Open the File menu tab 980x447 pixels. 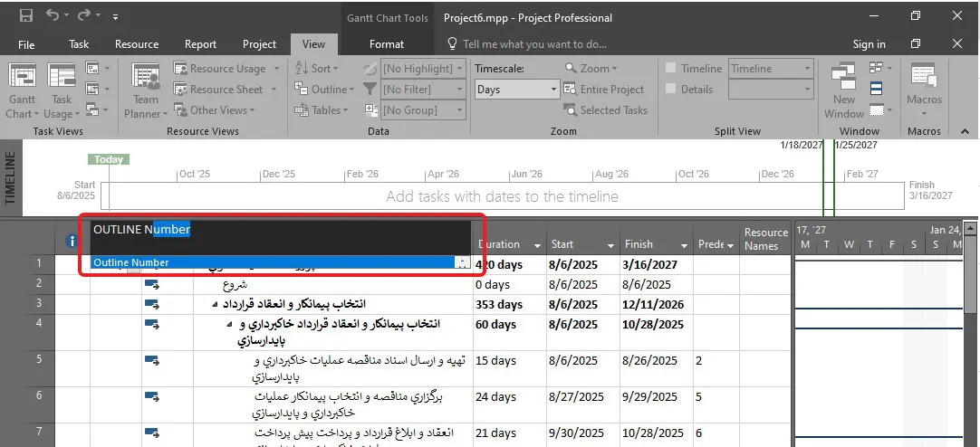pos(26,44)
